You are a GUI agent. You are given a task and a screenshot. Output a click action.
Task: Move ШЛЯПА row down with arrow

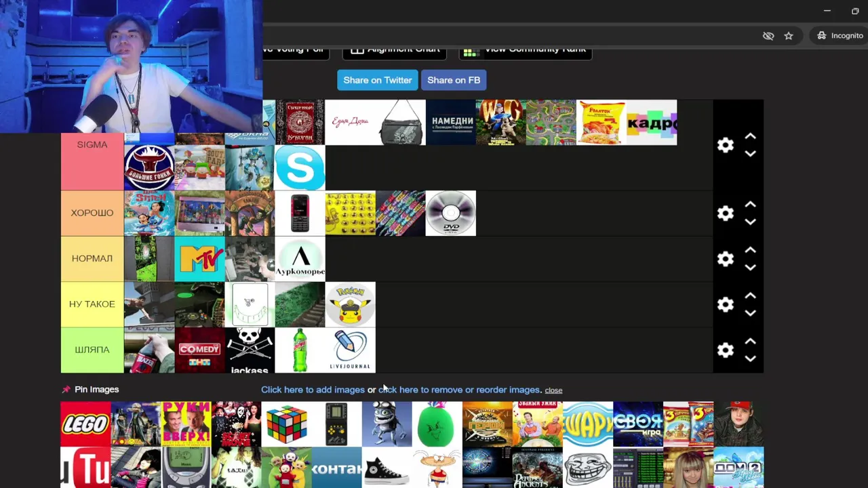pyautogui.click(x=750, y=359)
